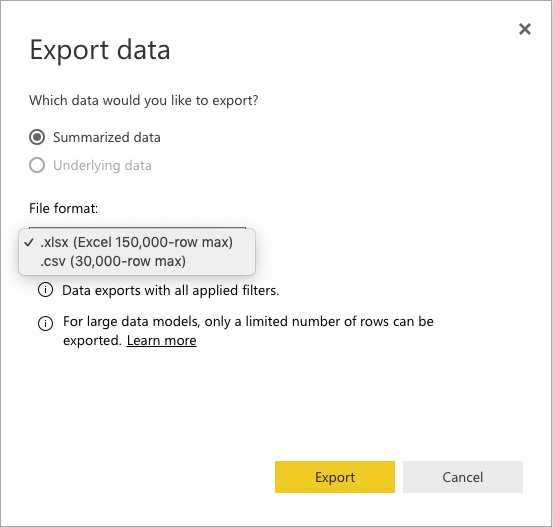Click the word 'exported.' before Learn more
553x527 pixels.
click(x=92, y=340)
